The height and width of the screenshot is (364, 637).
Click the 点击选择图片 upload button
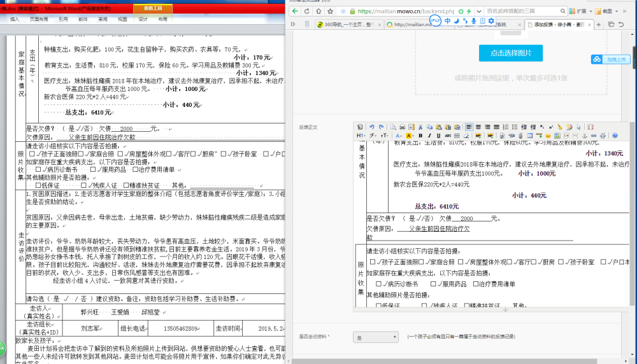click(511, 53)
